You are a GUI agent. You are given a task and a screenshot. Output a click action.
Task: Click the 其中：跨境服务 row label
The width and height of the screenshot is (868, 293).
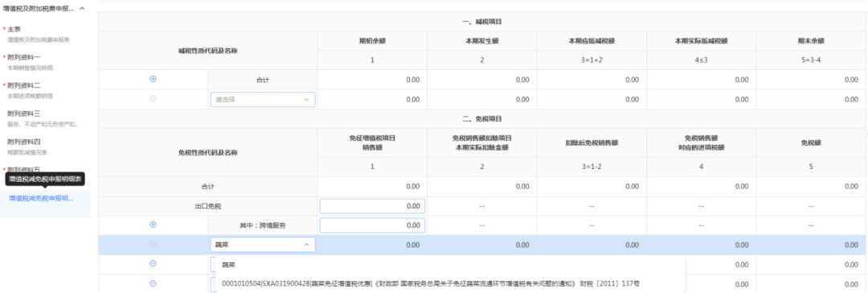pyautogui.click(x=262, y=226)
